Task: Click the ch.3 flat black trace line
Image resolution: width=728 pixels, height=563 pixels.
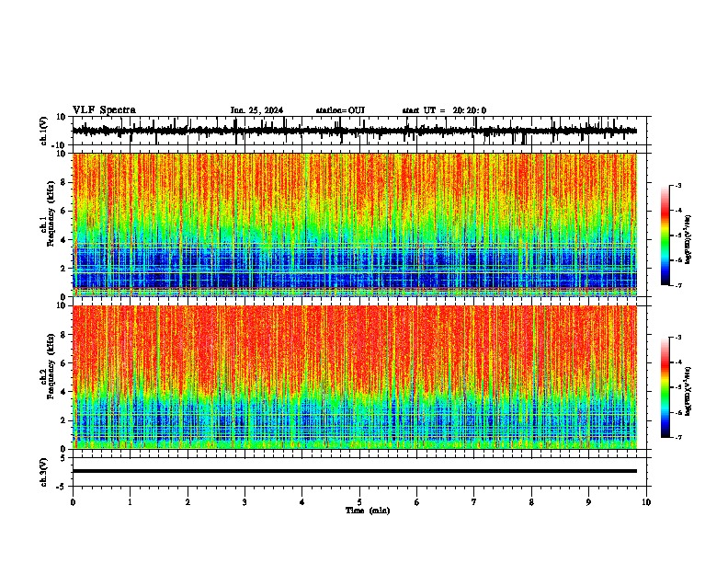Action: pos(355,471)
